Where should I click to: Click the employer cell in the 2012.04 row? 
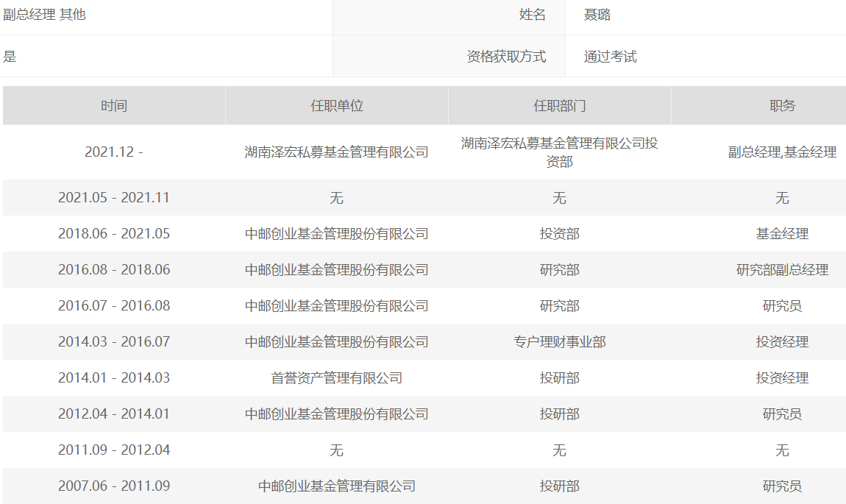click(337, 414)
